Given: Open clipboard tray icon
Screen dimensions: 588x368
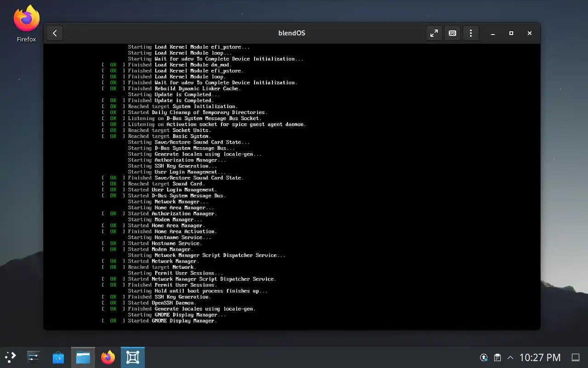Looking at the screenshot, I should pyautogui.click(x=497, y=357).
